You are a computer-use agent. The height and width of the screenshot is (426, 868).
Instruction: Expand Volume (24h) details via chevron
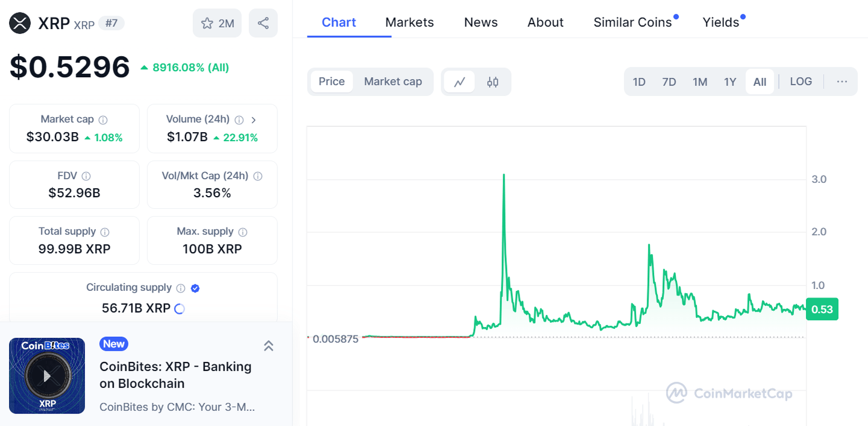254,119
